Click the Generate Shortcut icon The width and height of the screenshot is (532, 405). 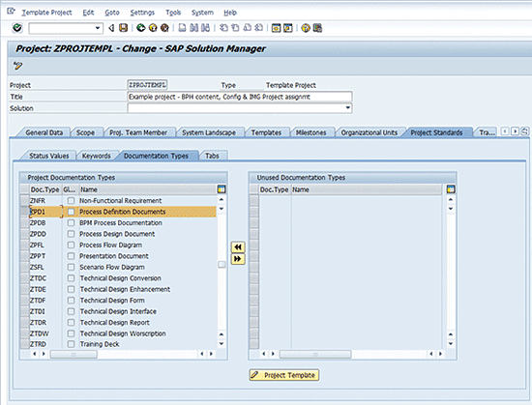287,28
